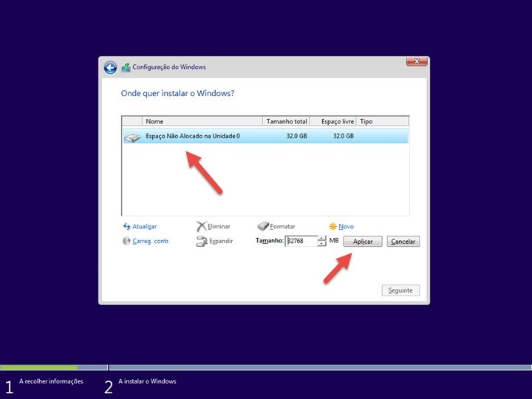Viewport: 532px width, 399px height.
Task: Click the Cancelar button
Action: (x=403, y=241)
